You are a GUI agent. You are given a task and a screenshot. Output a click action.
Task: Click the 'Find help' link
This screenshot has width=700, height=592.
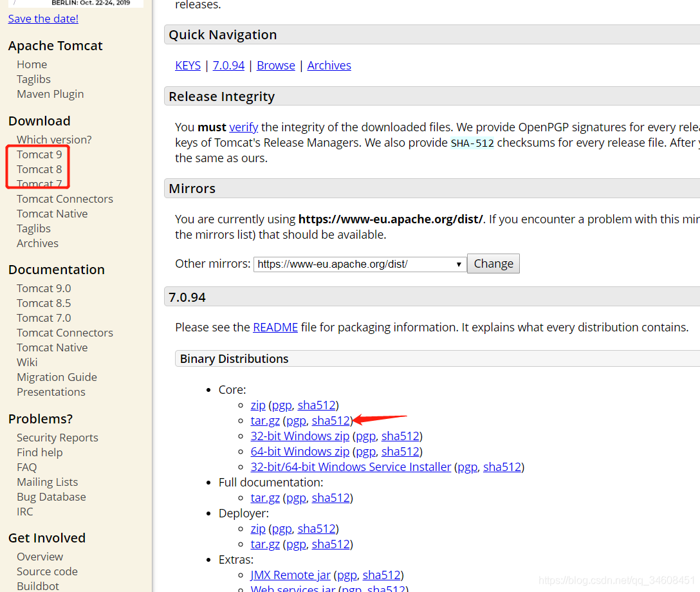pyautogui.click(x=40, y=452)
